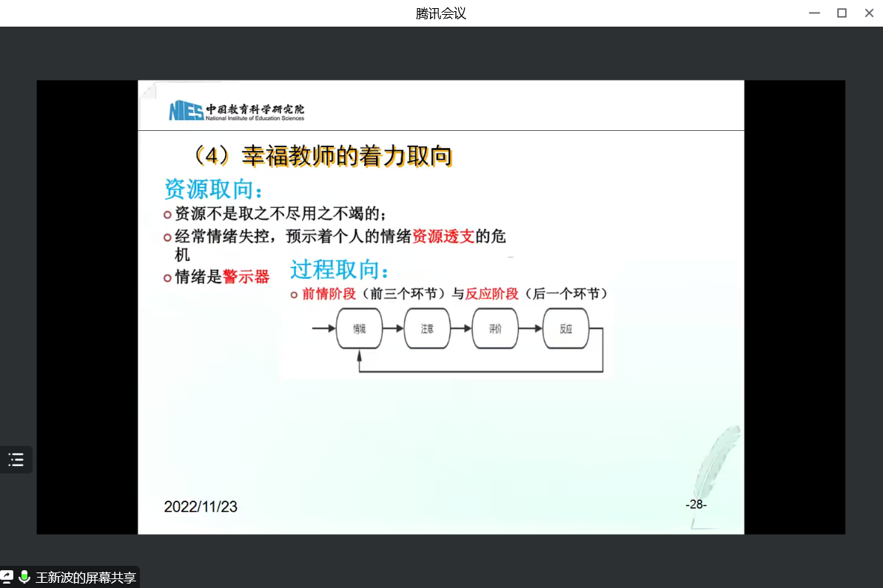Click the green microphone icon
The height and width of the screenshot is (588, 883).
(24, 577)
